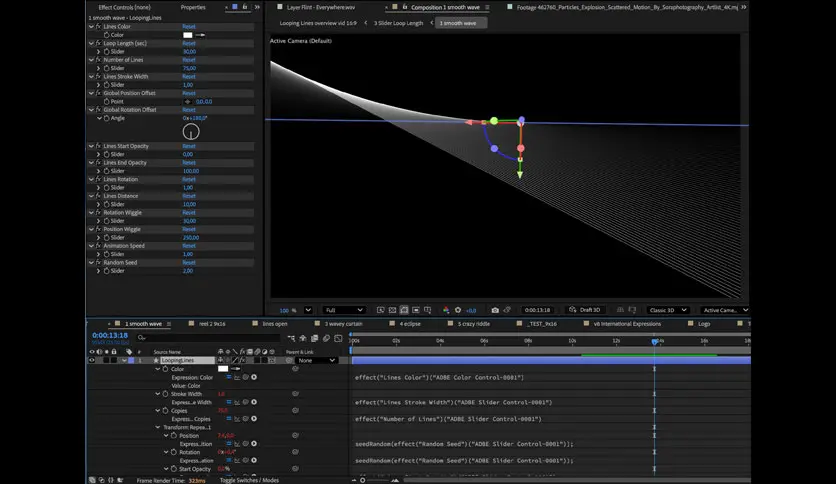Toggle Draft 3D mode
The width and height of the screenshot is (836, 484).
tap(585, 310)
